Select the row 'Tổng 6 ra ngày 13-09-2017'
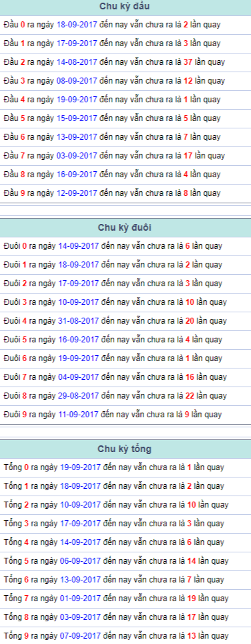The width and height of the screenshot is (251, 644). (125, 580)
